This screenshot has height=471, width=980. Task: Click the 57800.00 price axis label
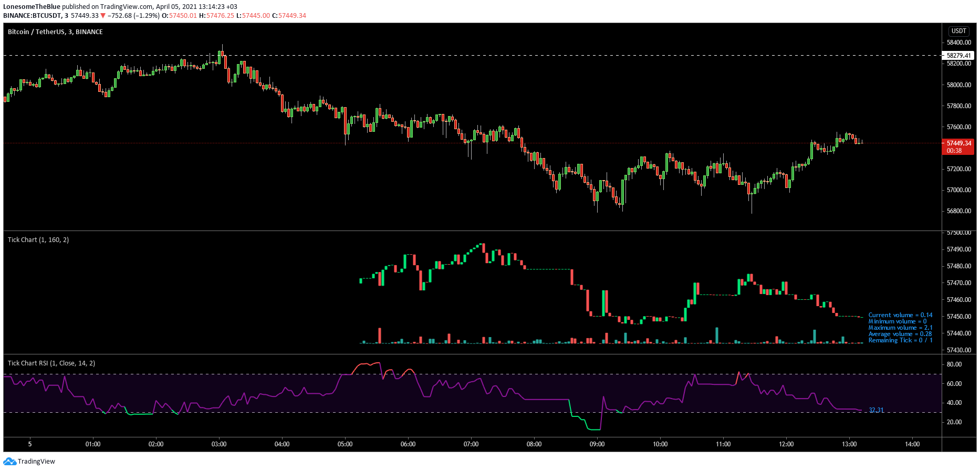click(x=959, y=106)
